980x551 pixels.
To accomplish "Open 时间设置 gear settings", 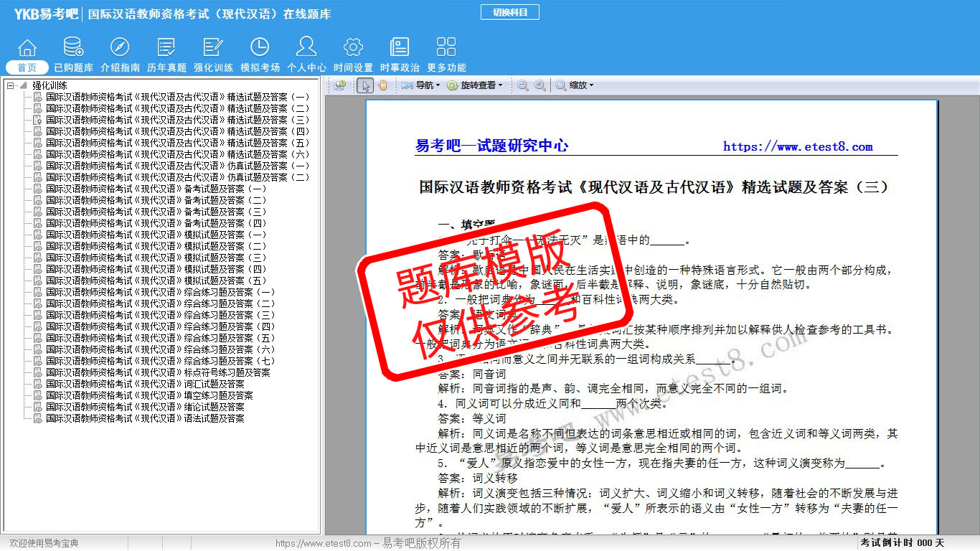I will pos(353,54).
